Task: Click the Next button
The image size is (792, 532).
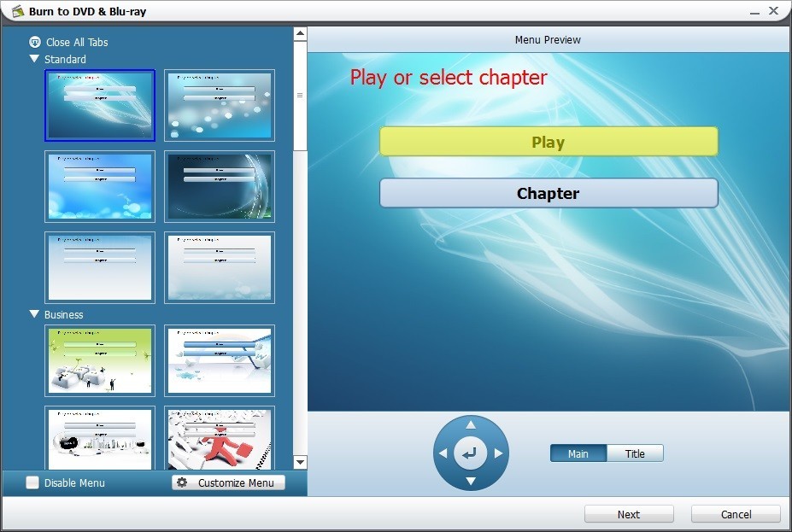Action: tap(629, 514)
